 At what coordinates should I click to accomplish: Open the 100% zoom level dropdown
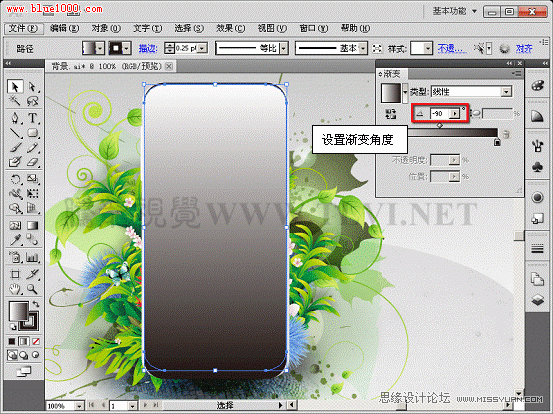point(79,406)
